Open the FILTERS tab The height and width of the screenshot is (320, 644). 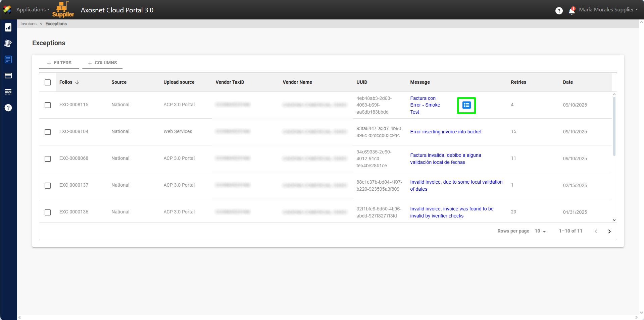59,63
